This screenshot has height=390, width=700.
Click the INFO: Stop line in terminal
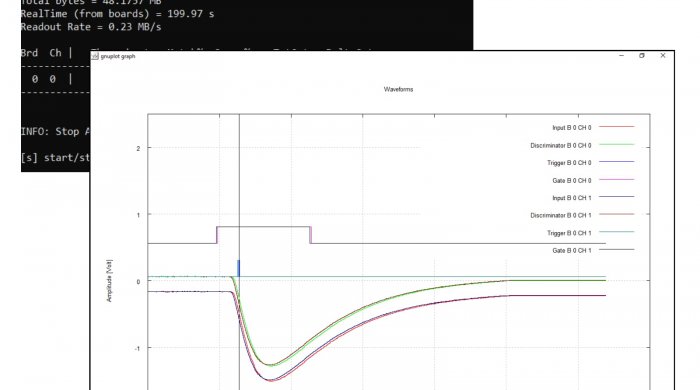(55, 132)
